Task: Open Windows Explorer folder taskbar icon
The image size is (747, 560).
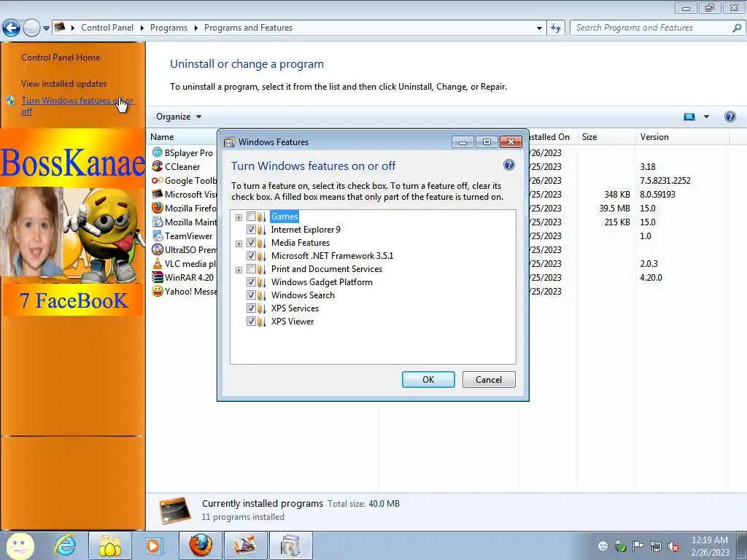Action: click(x=109, y=545)
